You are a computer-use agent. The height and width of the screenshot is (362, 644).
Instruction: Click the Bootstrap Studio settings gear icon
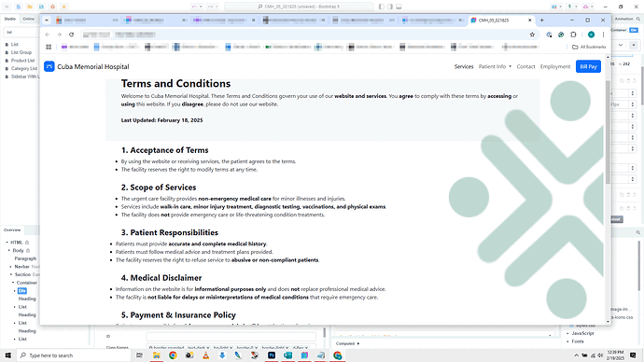click(52, 7)
